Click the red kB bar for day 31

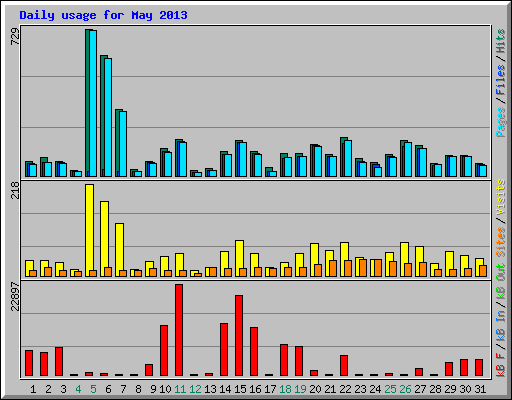coord(479,368)
